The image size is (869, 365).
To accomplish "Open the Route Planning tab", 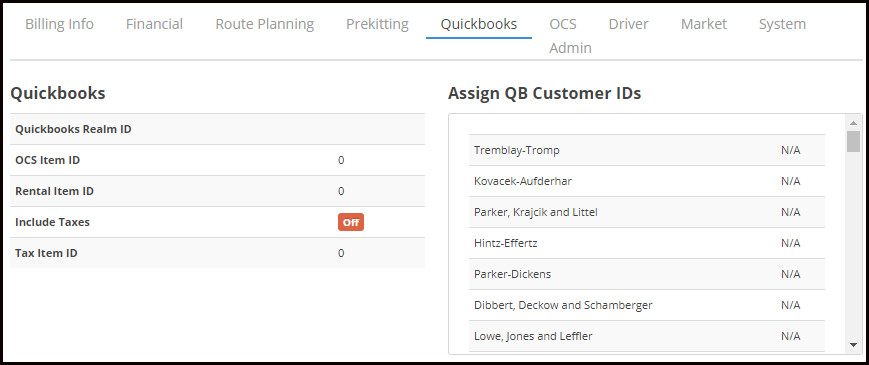I will coord(264,24).
